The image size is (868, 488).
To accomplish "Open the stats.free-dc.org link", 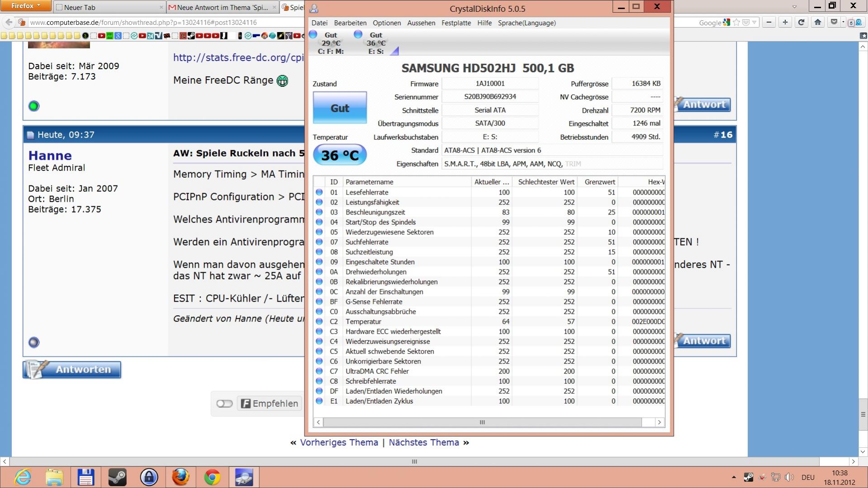I will [x=238, y=57].
